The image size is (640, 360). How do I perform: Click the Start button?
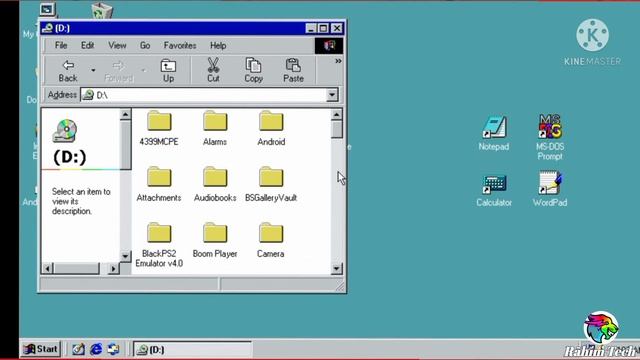[x=41, y=349]
